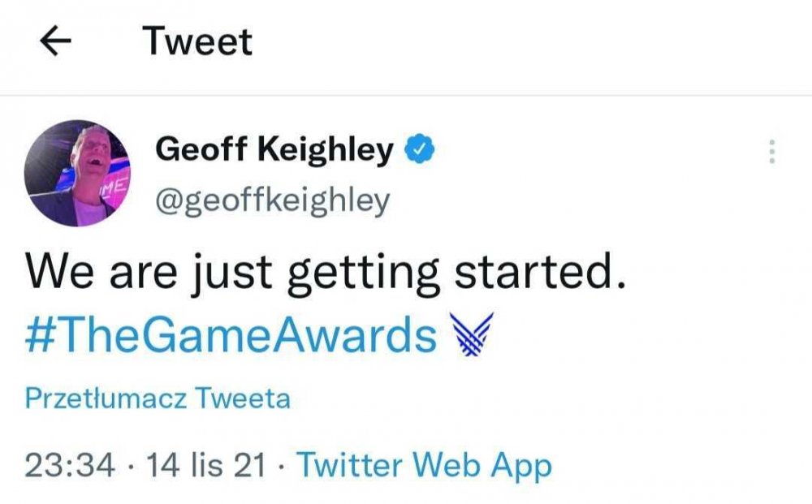Open the Twitter Web App source link
Viewport: 812px width, 504px height.
[x=424, y=465]
